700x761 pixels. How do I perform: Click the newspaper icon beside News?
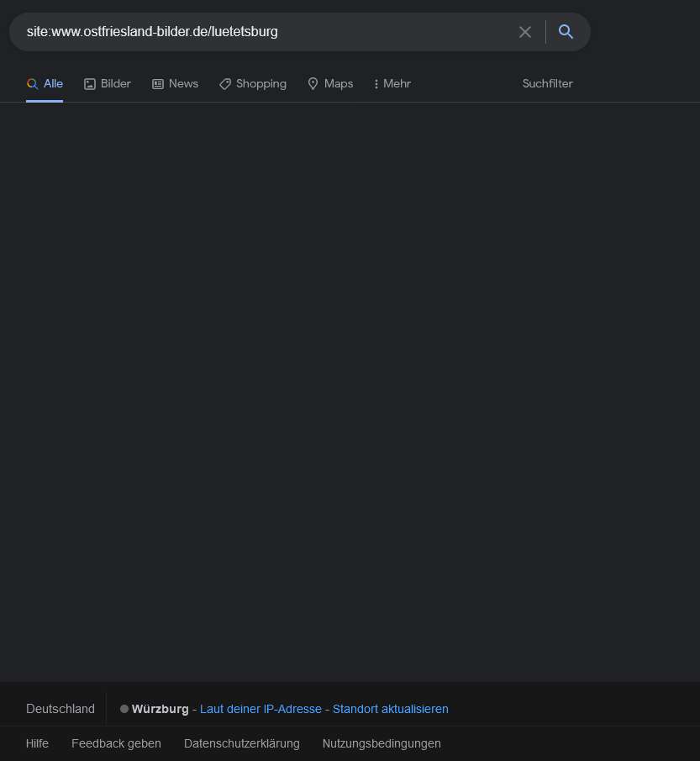(x=158, y=84)
